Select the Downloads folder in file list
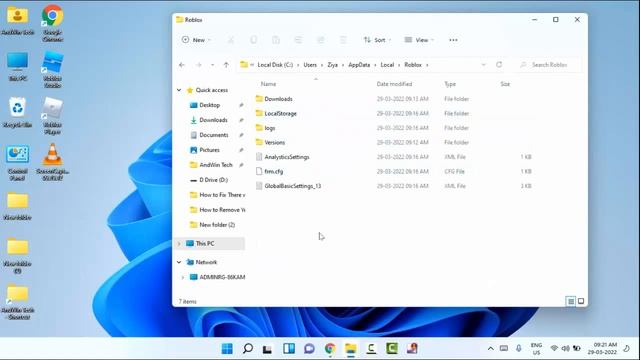Image resolution: width=640 pixels, height=360 pixels. (278, 99)
